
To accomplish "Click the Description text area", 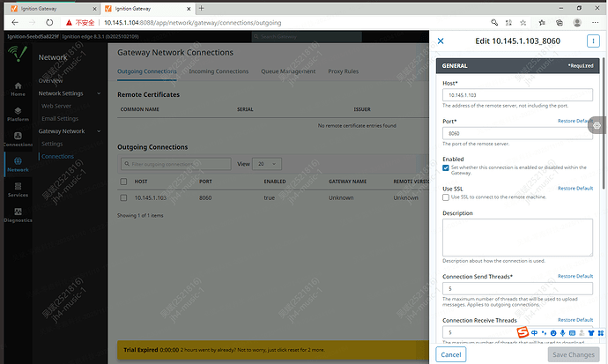I will [x=517, y=237].
